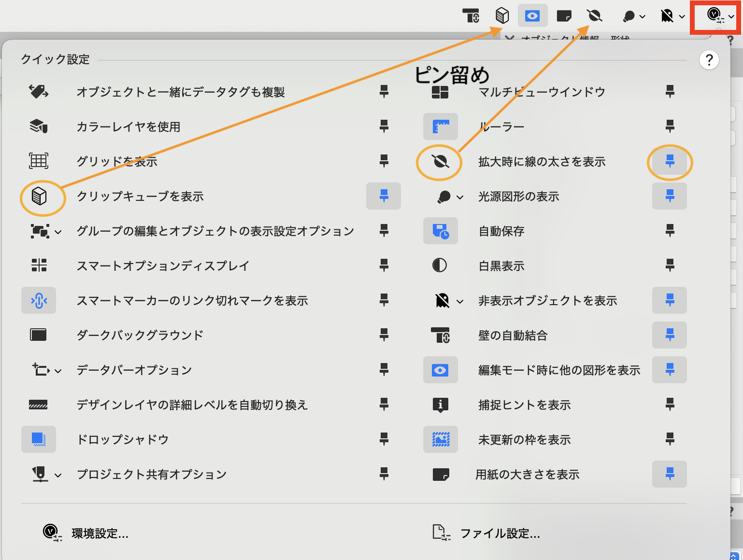Click the wall auto-join icon in top toolbar
743x560 pixels.
click(471, 16)
